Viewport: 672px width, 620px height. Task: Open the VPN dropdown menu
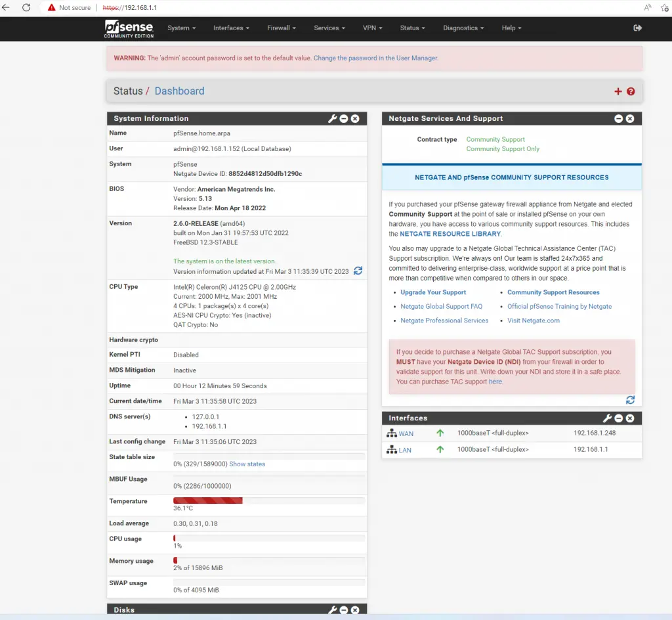point(373,28)
